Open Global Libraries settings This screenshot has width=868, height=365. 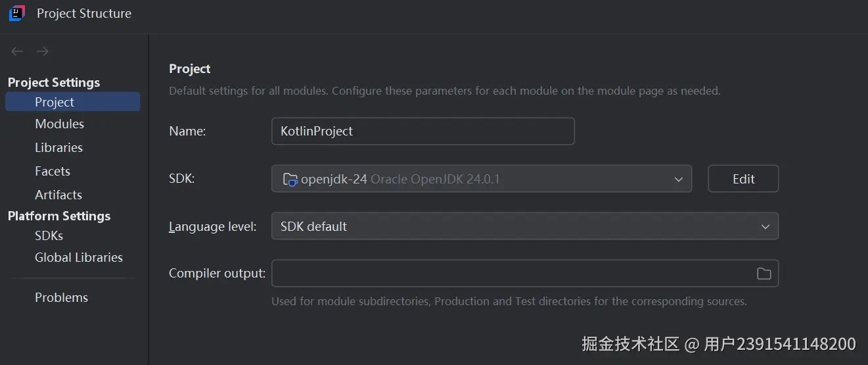(79, 257)
